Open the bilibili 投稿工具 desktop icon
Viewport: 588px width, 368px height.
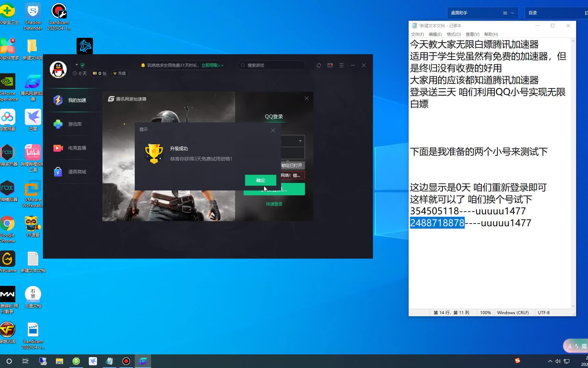pos(33,158)
